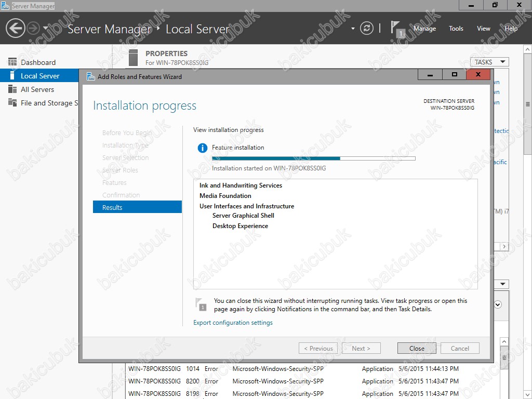Open the Tools menu
This screenshot has height=399, width=532.
tap(456, 29)
